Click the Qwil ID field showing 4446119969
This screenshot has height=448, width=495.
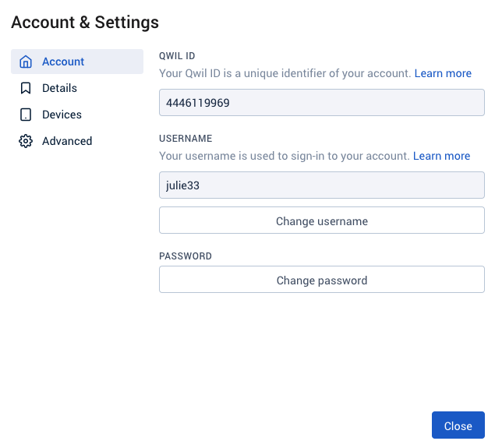click(x=322, y=103)
